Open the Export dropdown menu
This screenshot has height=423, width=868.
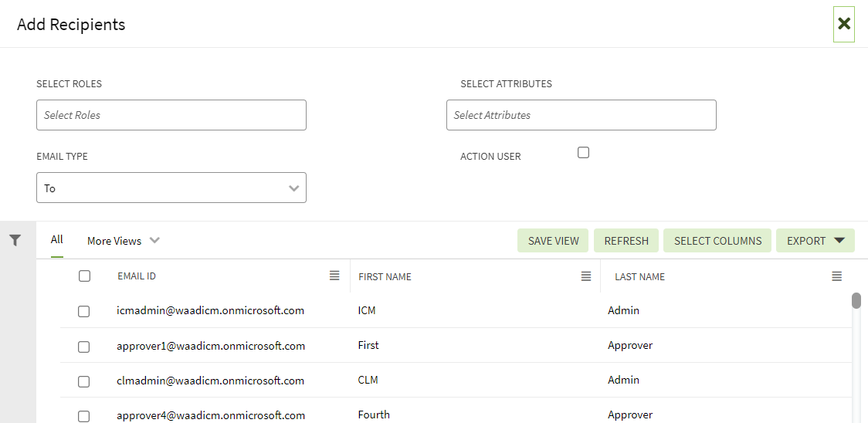click(815, 241)
